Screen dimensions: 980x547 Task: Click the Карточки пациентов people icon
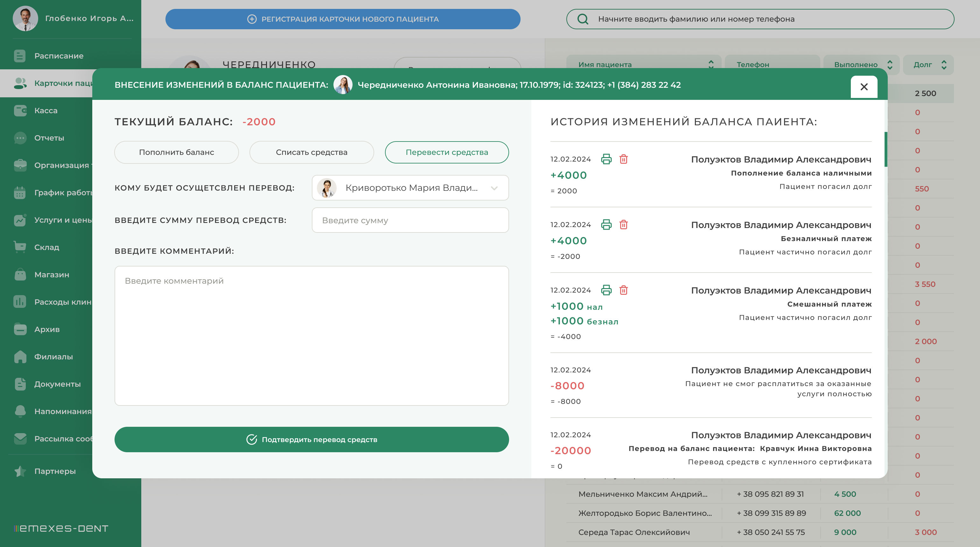point(20,83)
